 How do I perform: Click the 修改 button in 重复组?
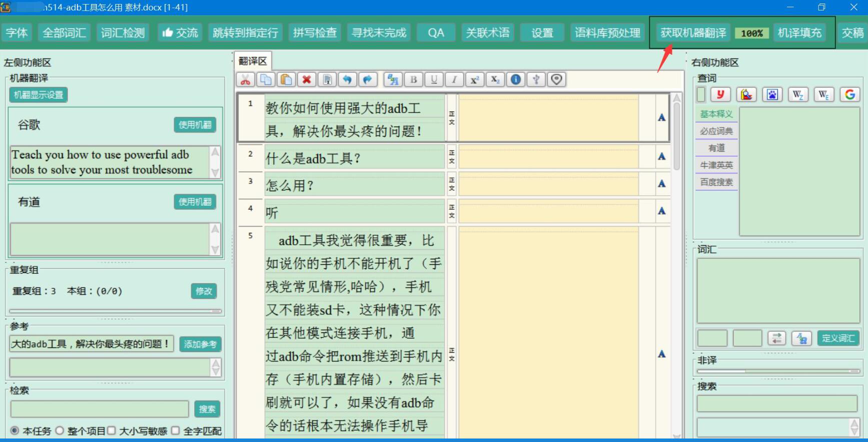click(204, 291)
